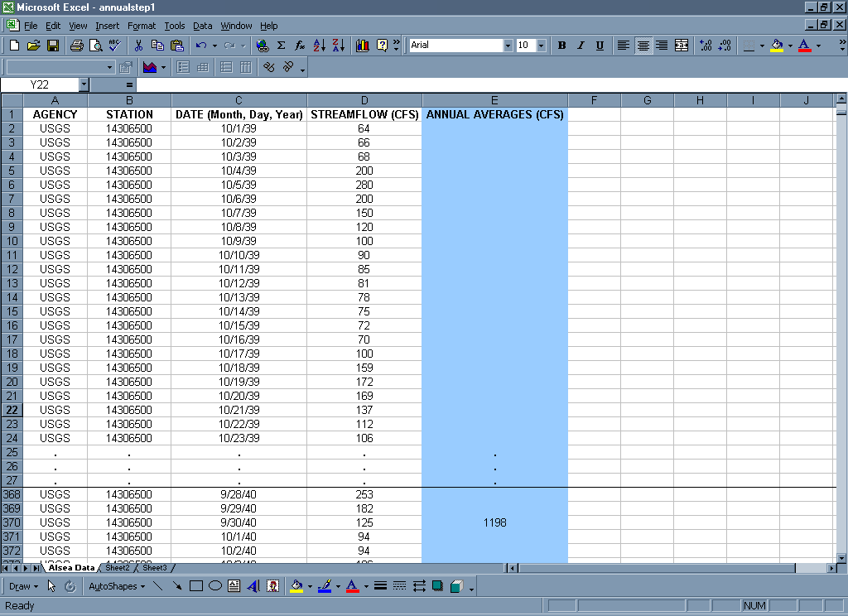The width and height of the screenshot is (848, 616).
Task: Open the Data menu
Action: pyautogui.click(x=202, y=26)
